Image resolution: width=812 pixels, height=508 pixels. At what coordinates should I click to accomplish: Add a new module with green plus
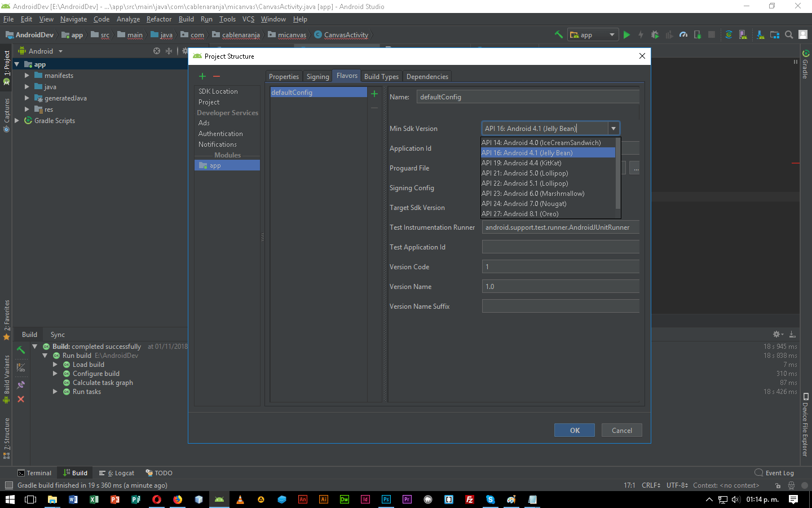point(202,76)
